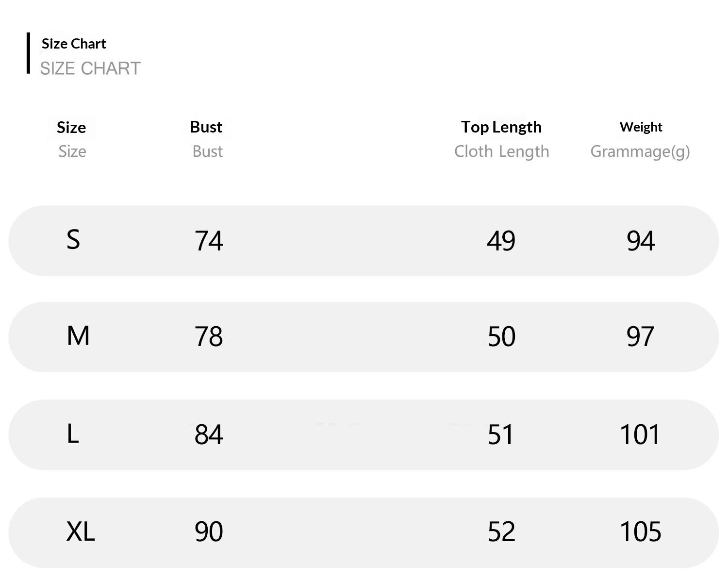Select the size "M" row label
Viewport: 728px width, 581px height.
point(78,336)
